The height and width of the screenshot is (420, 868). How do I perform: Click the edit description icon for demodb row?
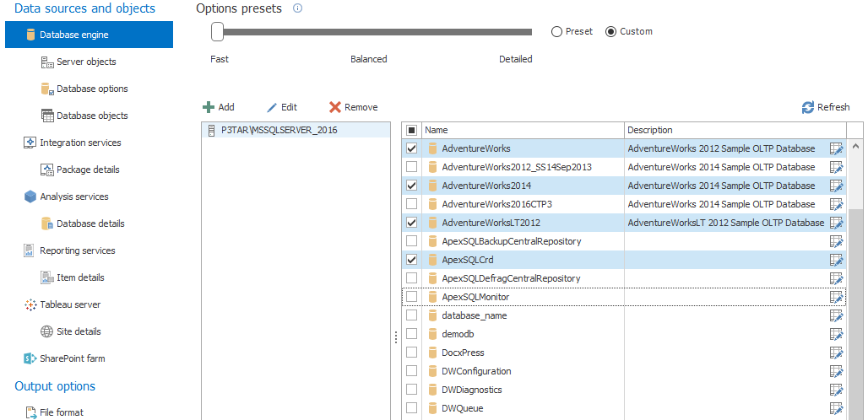[x=837, y=334]
